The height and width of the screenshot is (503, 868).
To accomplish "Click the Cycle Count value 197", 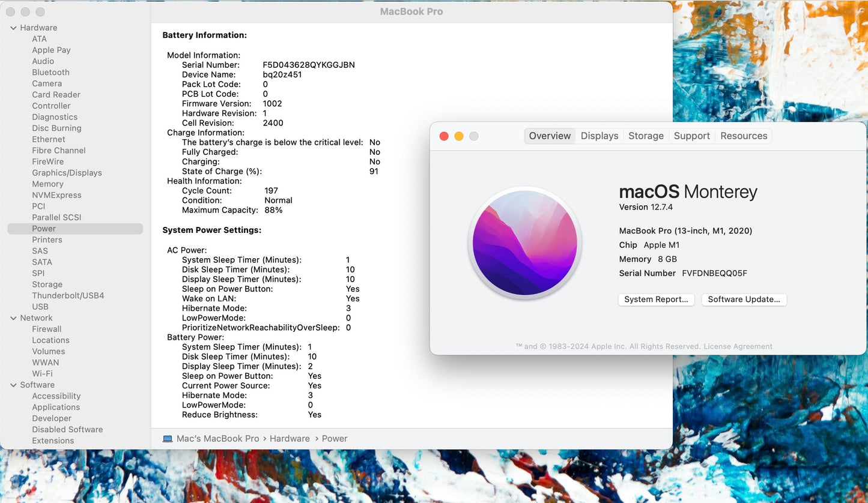I will coord(271,191).
